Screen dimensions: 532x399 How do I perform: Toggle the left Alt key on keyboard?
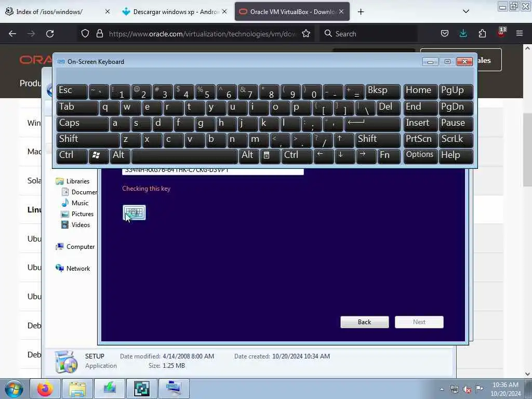pyautogui.click(x=120, y=156)
